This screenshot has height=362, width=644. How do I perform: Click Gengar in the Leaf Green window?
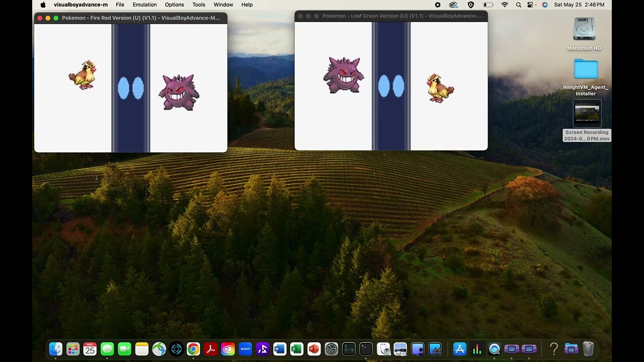(x=344, y=75)
